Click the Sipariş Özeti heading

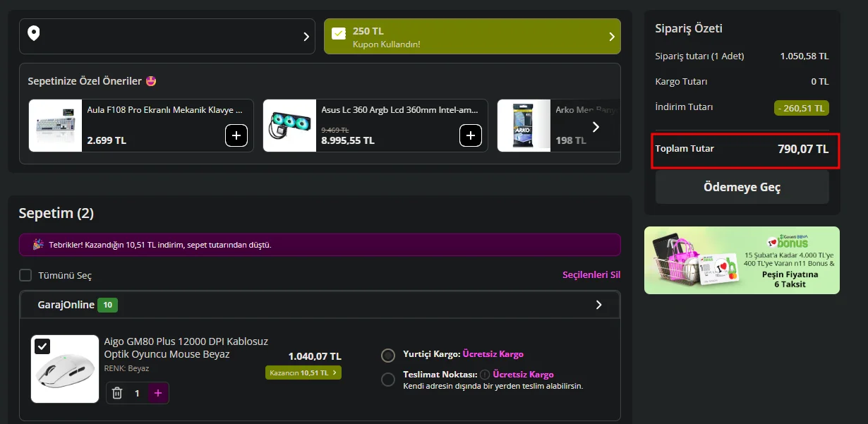click(689, 29)
